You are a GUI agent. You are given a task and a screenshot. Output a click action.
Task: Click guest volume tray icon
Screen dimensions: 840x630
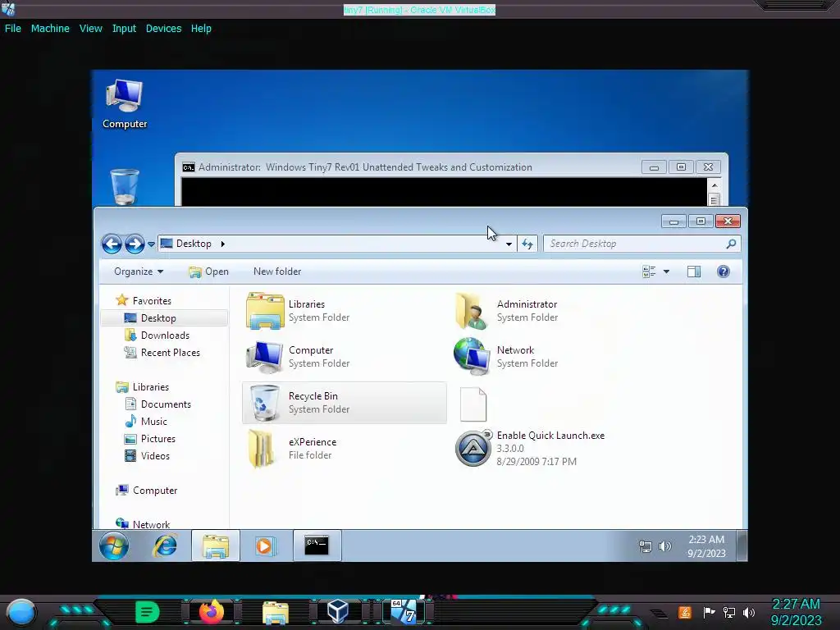tap(664, 546)
